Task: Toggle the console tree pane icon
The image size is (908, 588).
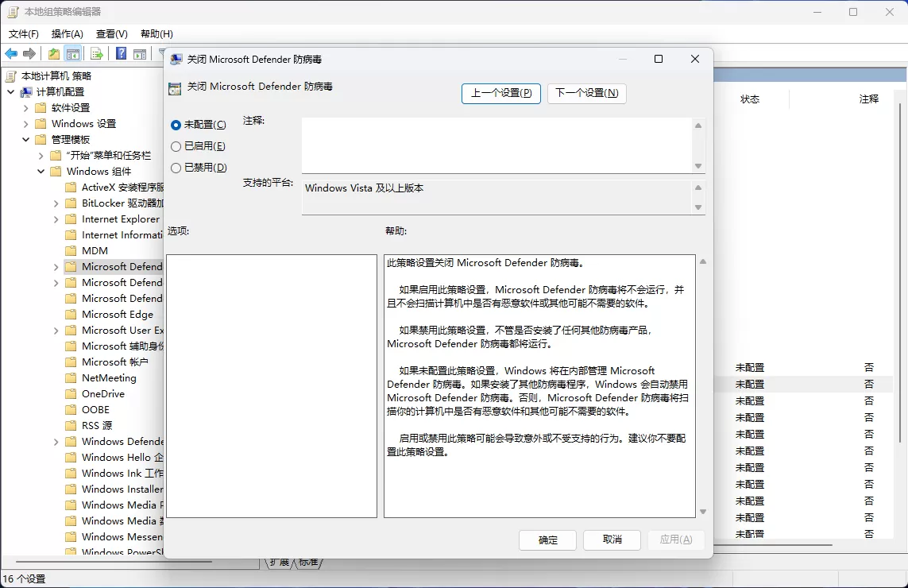Action: coord(74,53)
